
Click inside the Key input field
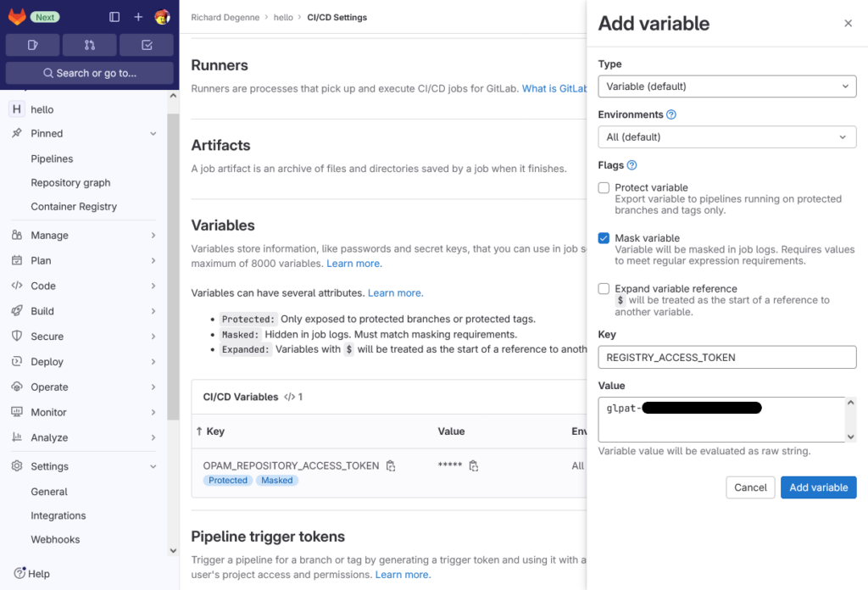[726, 357]
